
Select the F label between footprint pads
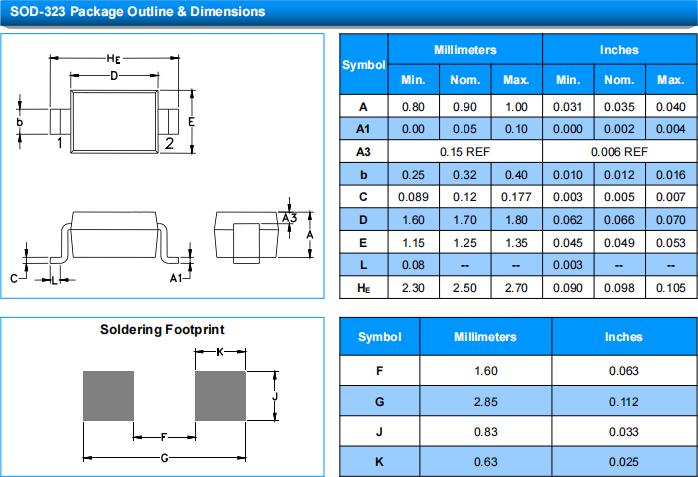(x=164, y=437)
